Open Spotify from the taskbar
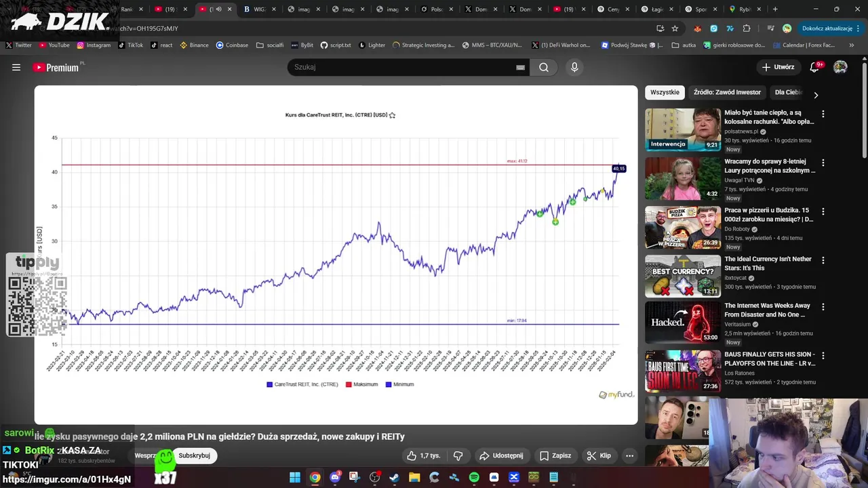868x488 pixels. click(x=474, y=477)
